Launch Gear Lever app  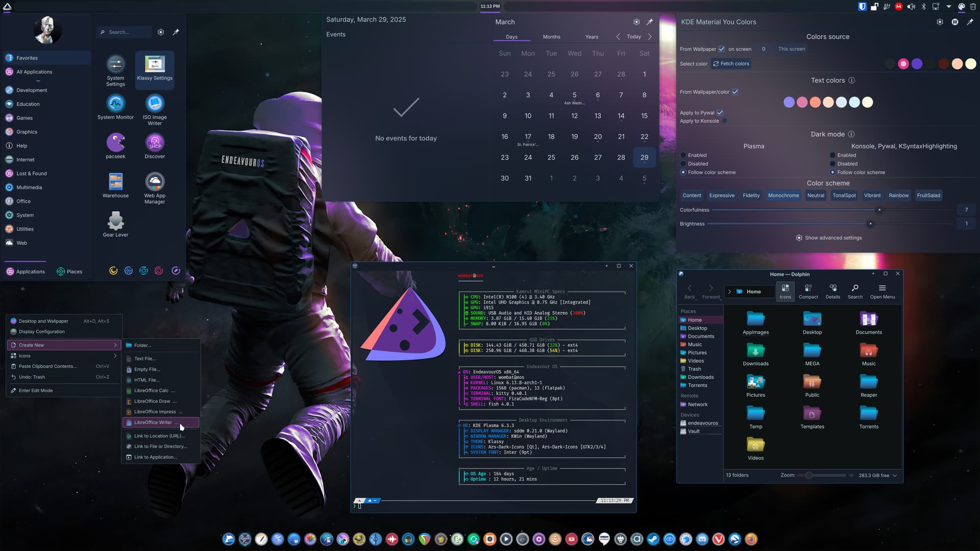pyautogui.click(x=115, y=225)
